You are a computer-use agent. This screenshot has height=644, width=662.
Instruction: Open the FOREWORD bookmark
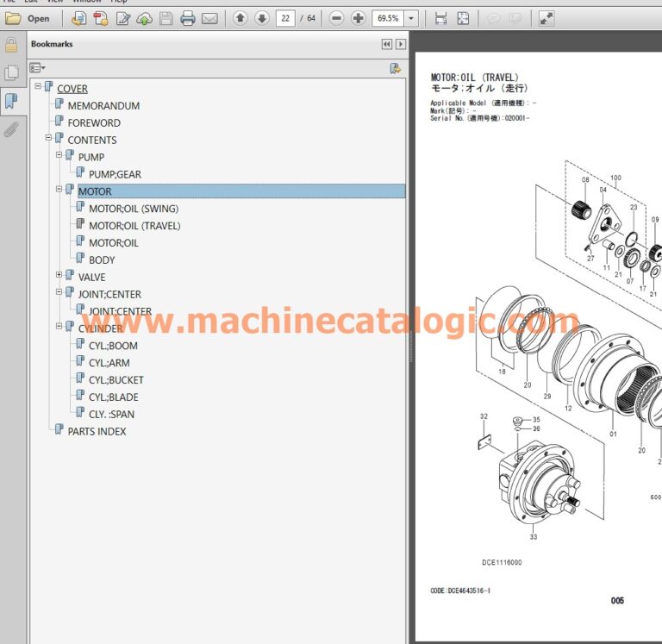click(94, 123)
